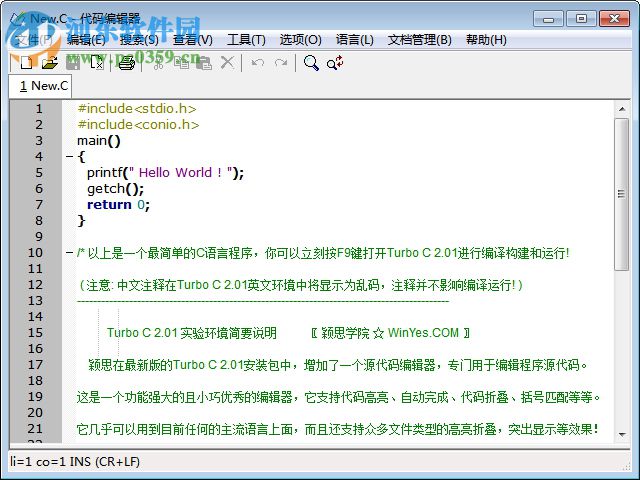The height and width of the screenshot is (480, 640).
Task: Save the file with the floppy icon
Action: point(73,63)
